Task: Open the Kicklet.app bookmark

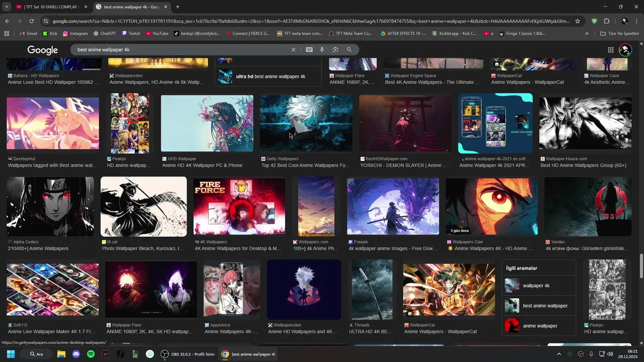Action: pyautogui.click(x=454, y=34)
